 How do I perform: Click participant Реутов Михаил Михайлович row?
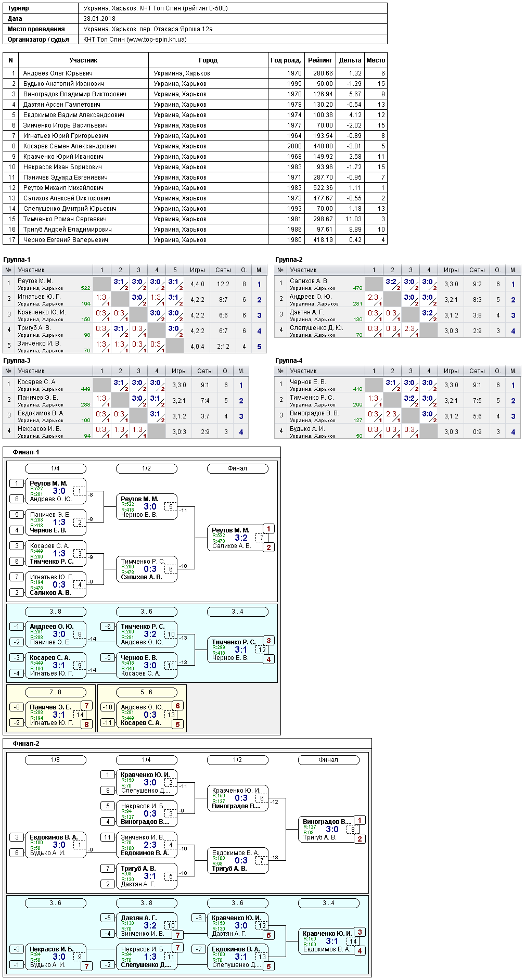(195, 188)
